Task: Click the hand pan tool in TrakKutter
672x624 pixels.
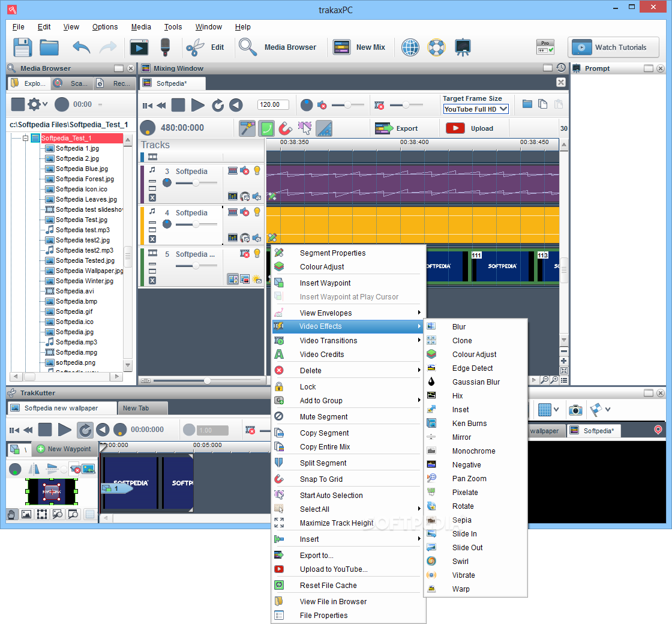Action: [x=11, y=514]
